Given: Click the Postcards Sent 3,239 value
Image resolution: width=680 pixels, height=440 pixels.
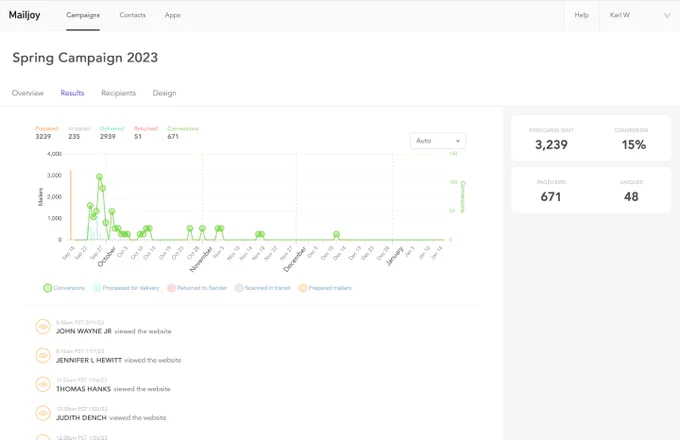Looking at the screenshot, I should 551,145.
